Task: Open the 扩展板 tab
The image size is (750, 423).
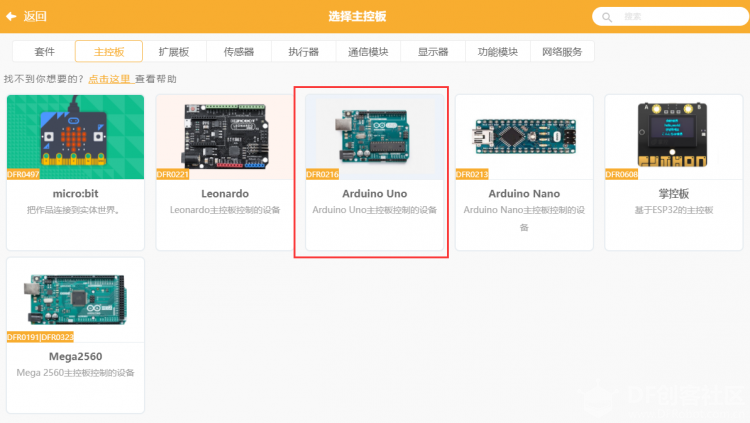Action: (x=174, y=52)
